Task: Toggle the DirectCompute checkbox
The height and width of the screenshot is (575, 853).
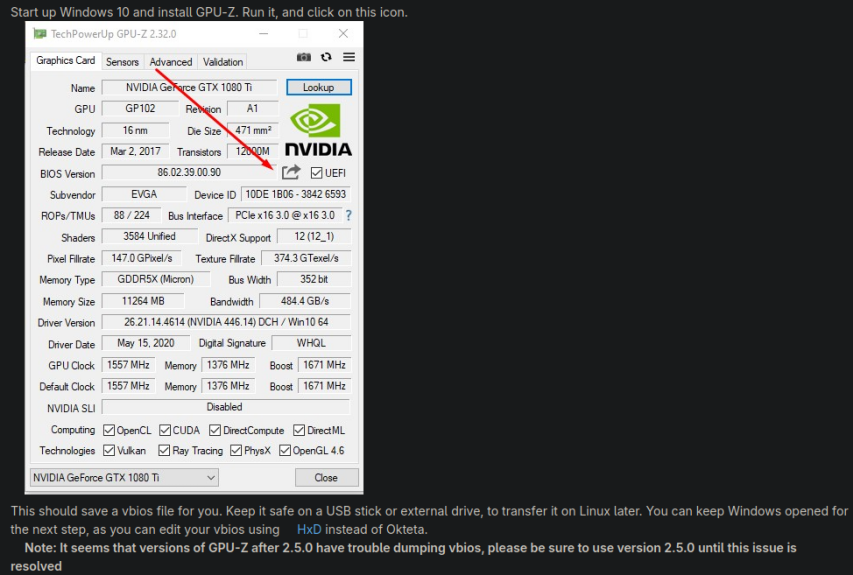Action: pos(215,430)
